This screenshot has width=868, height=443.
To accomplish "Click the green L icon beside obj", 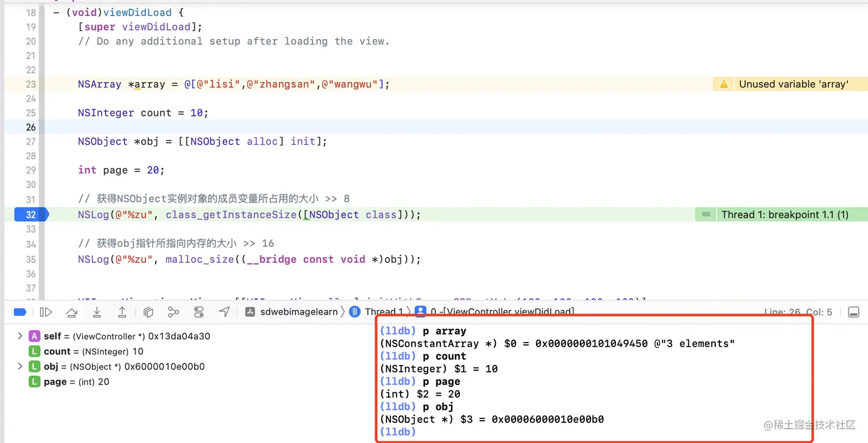I will (34, 367).
